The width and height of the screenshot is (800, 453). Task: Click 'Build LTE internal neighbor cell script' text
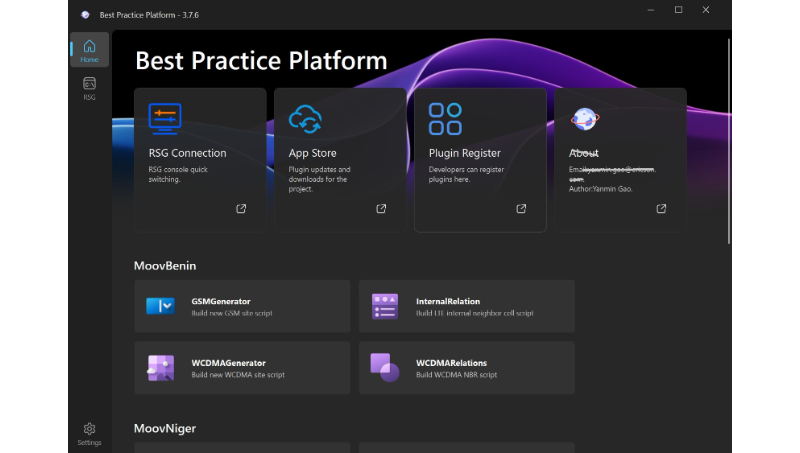tap(474, 313)
